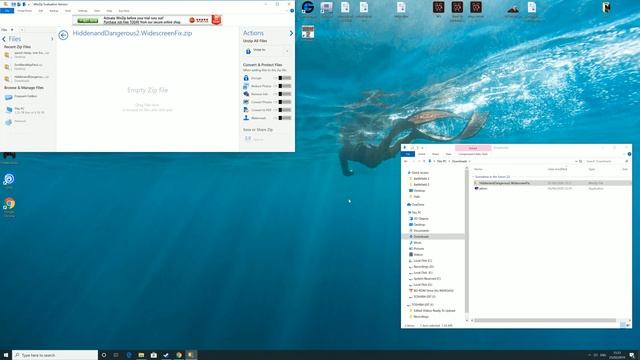Launch Microsoft Edge from the taskbar
Image resolution: width=640 pixels, height=360 pixels.
[129, 355]
